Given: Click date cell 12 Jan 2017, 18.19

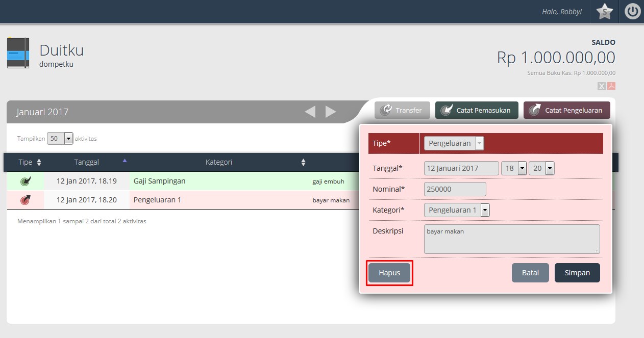Looking at the screenshot, I should (87, 181).
